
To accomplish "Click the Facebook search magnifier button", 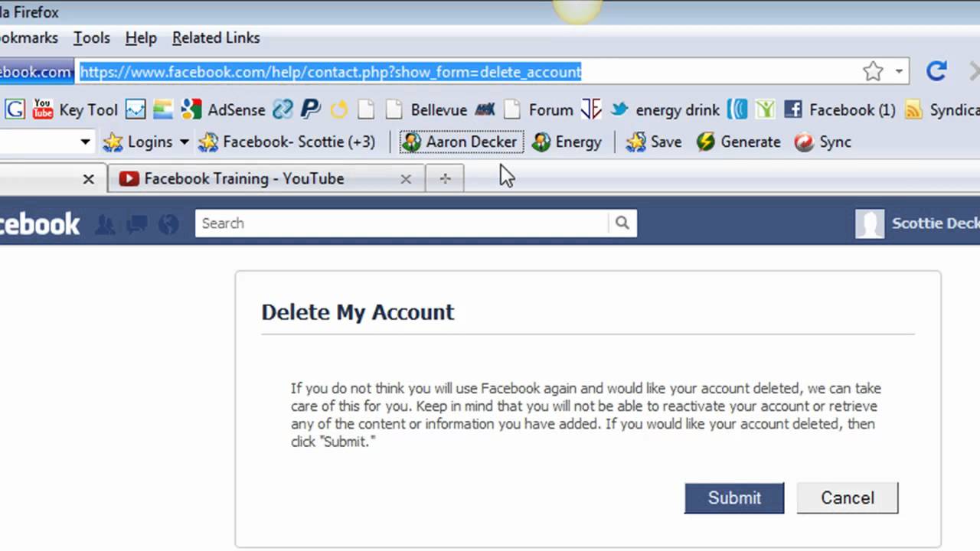I will tap(622, 223).
